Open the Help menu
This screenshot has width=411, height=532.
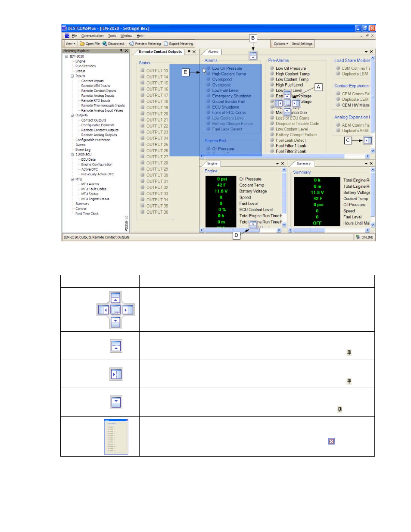(140, 36)
